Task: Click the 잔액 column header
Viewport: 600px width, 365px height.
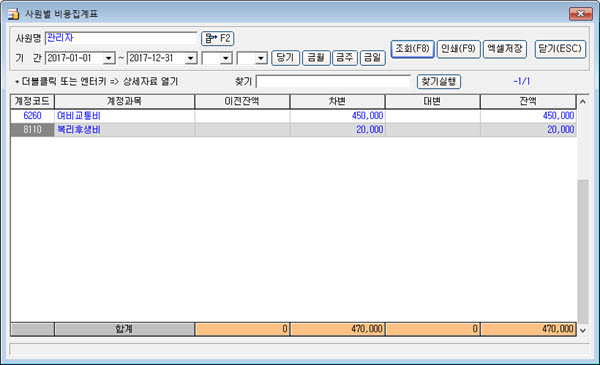Action: (x=528, y=101)
